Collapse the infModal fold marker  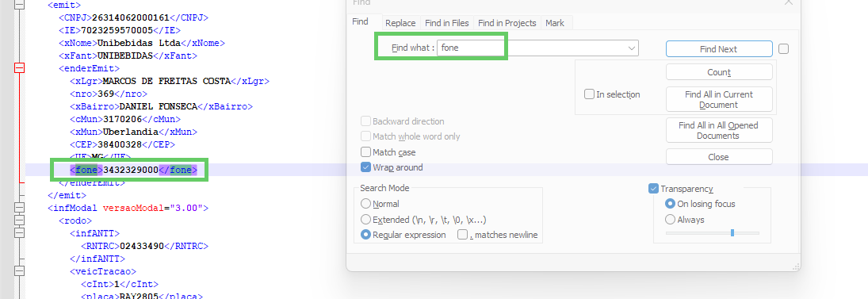pos(19,209)
